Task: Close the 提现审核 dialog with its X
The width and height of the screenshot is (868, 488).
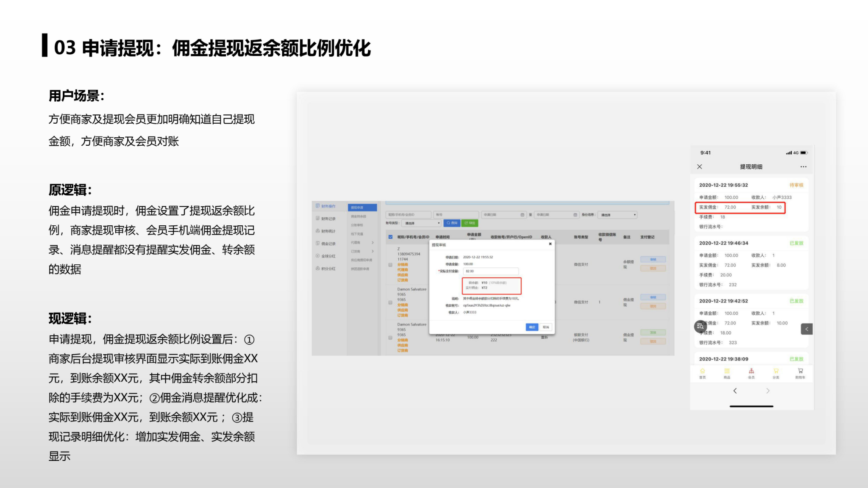Action: [550, 244]
